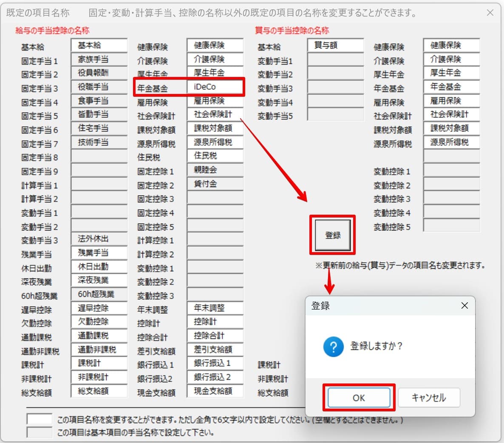Close the 登録 confirmation dialog
The image size is (504, 443).
[x=464, y=306]
